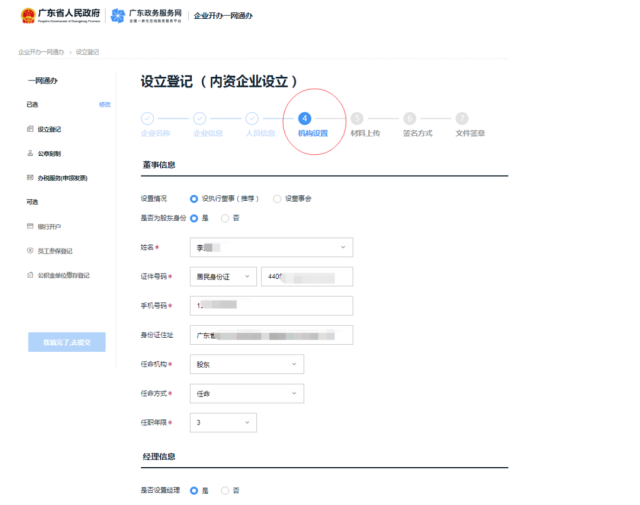
Task: Click the circle icon beside 员工参保登记
Action: click(30, 251)
